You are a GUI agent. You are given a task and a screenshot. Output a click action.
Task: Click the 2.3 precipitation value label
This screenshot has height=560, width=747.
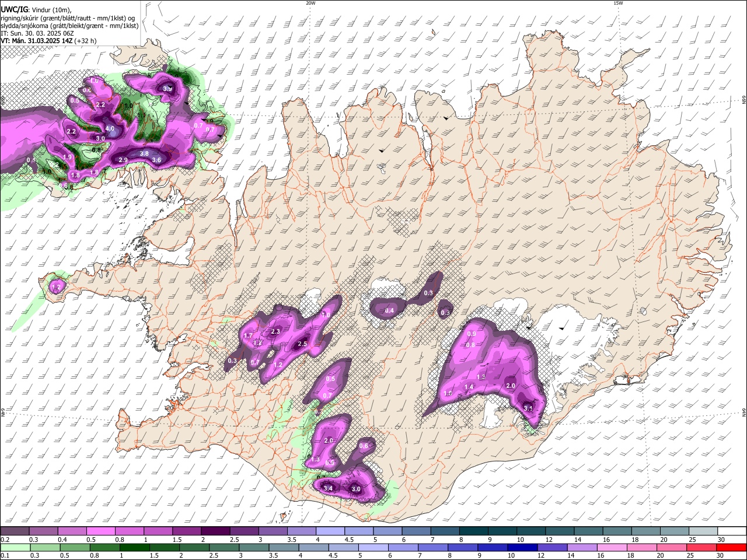(x=276, y=331)
